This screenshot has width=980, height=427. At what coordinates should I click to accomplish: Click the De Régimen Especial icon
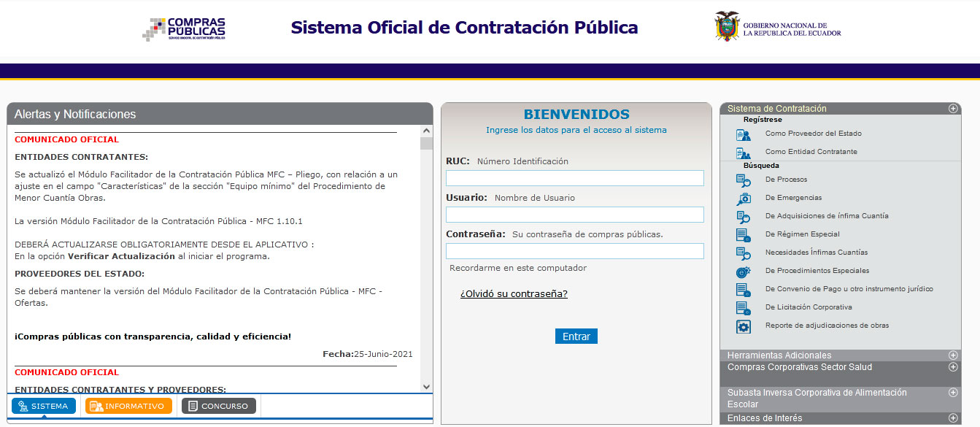click(743, 234)
